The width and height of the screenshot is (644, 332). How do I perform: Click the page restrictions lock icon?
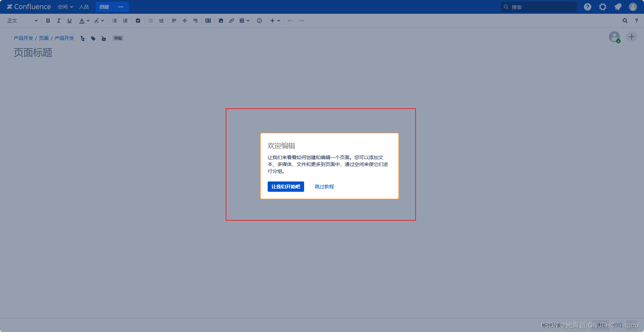[104, 38]
